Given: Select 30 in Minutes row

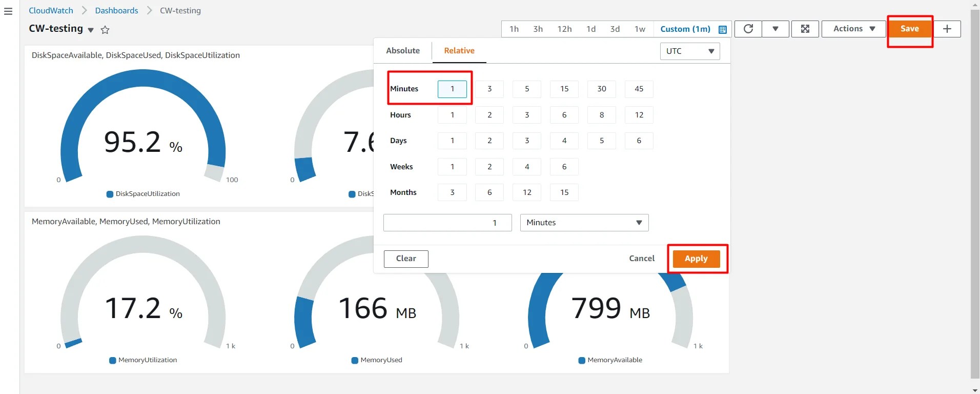Looking at the screenshot, I should point(602,89).
